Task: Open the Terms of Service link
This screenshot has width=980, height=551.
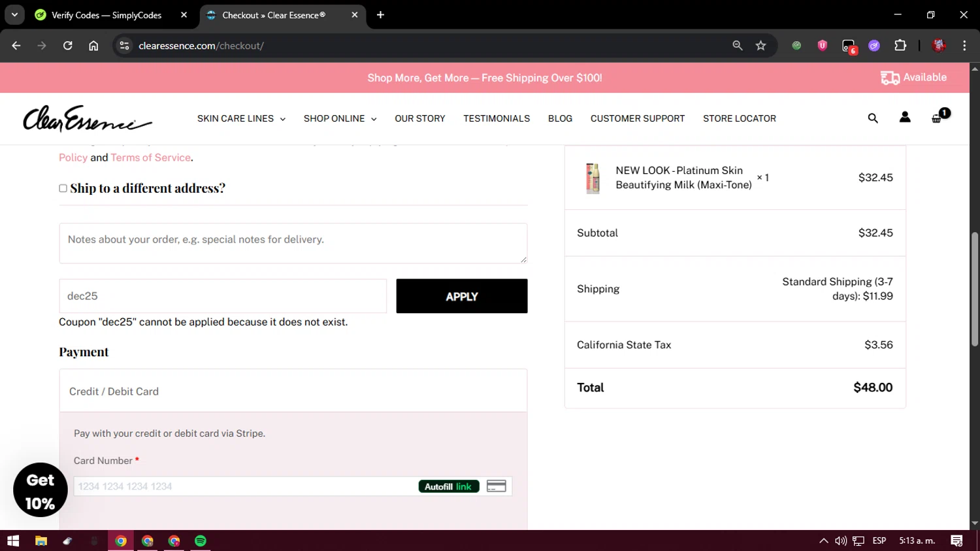Action: click(150, 158)
